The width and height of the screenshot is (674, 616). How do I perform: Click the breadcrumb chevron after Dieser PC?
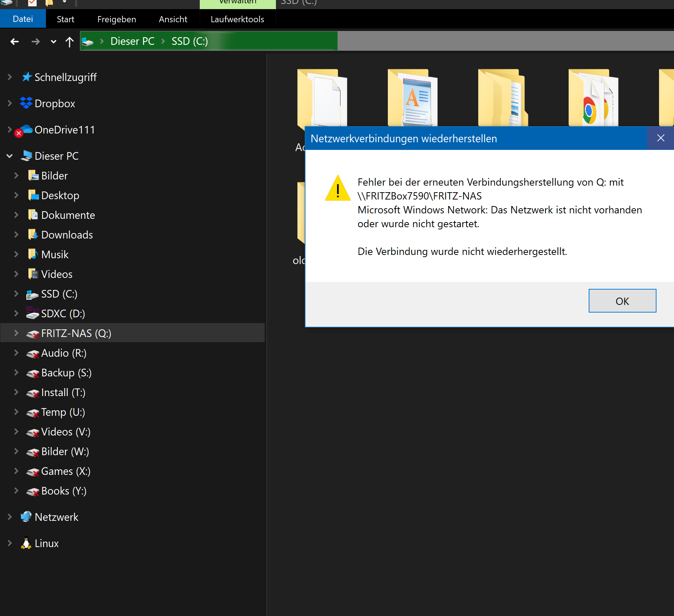[x=163, y=41]
